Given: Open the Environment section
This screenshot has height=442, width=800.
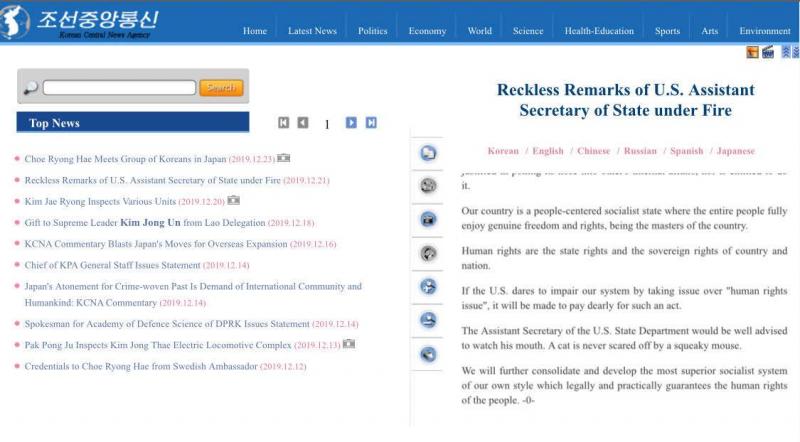Looking at the screenshot, I should [765, 31].
